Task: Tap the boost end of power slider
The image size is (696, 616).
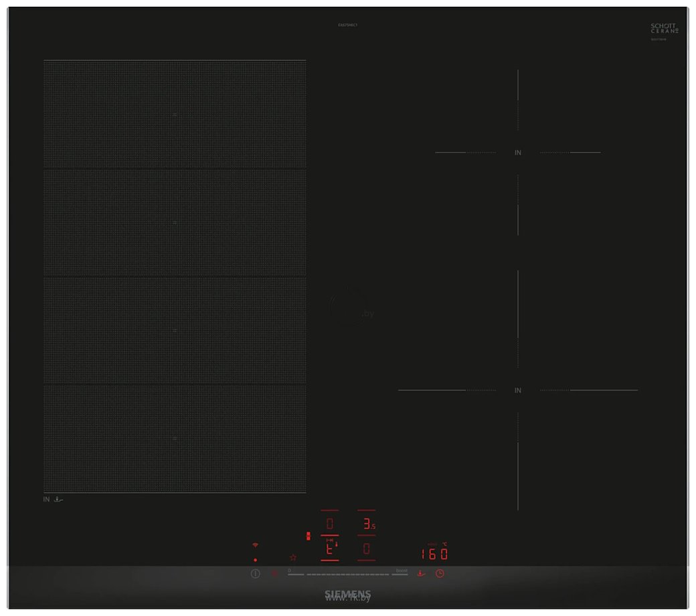Action: [x=401, y=572]
